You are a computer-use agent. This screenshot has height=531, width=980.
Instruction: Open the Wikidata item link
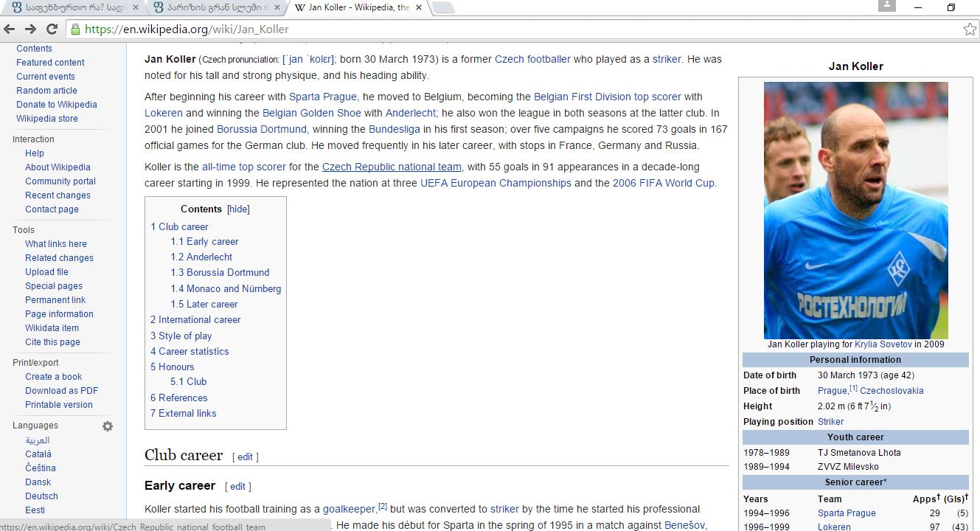[x=52, y=328]
